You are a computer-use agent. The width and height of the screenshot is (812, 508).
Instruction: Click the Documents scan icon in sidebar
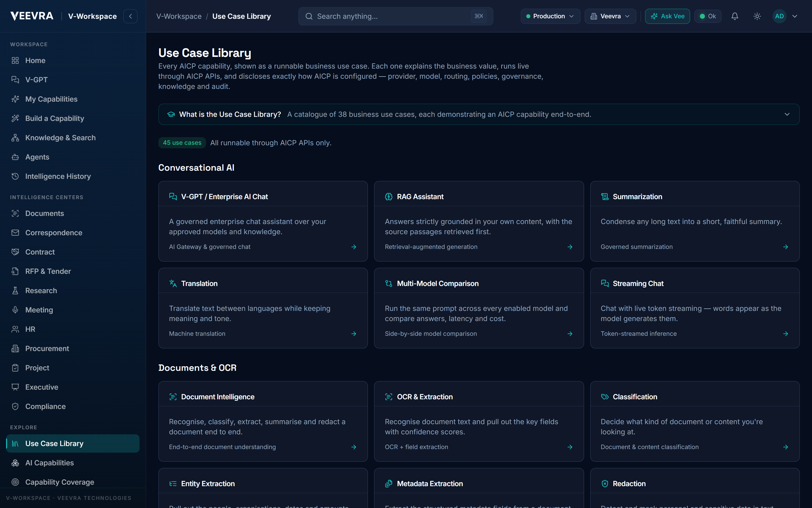click(15, 213)
